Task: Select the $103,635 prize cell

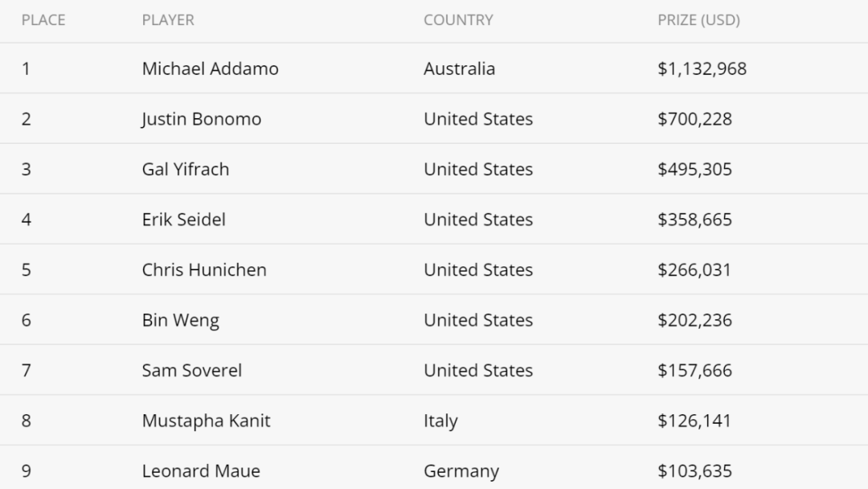Action: [694, 471]
